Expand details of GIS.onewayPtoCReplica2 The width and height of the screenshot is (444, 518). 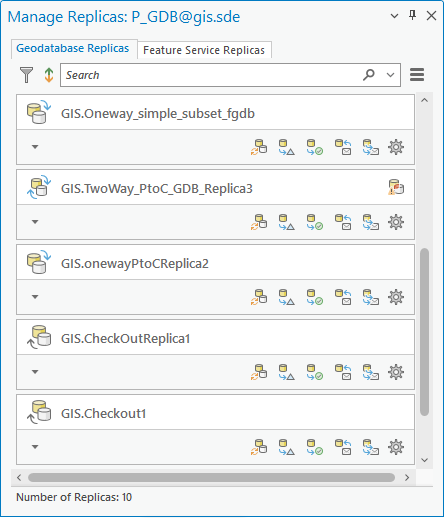pos(35,297)
